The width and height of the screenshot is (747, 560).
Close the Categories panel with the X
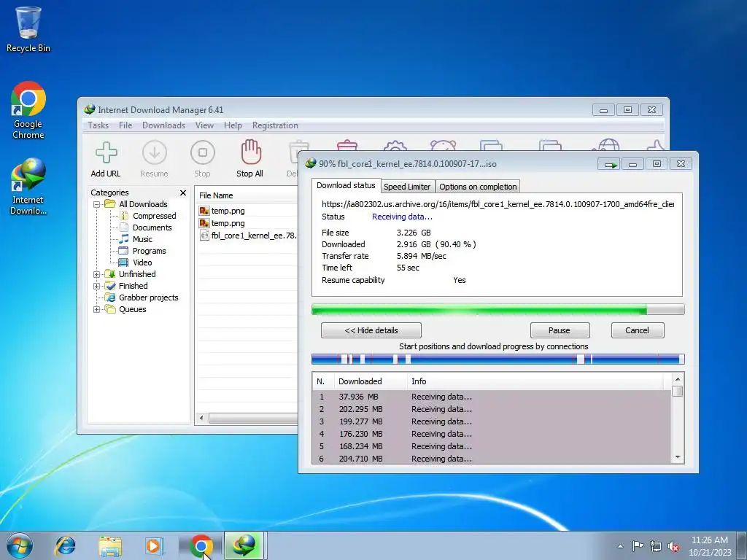click(183, 192)
